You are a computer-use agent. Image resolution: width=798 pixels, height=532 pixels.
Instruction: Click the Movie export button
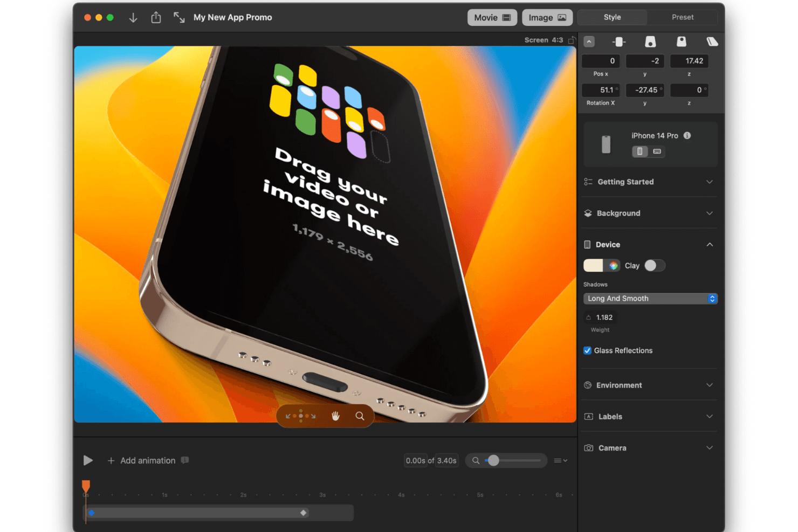pyautogui.click(x=492, y=17)
